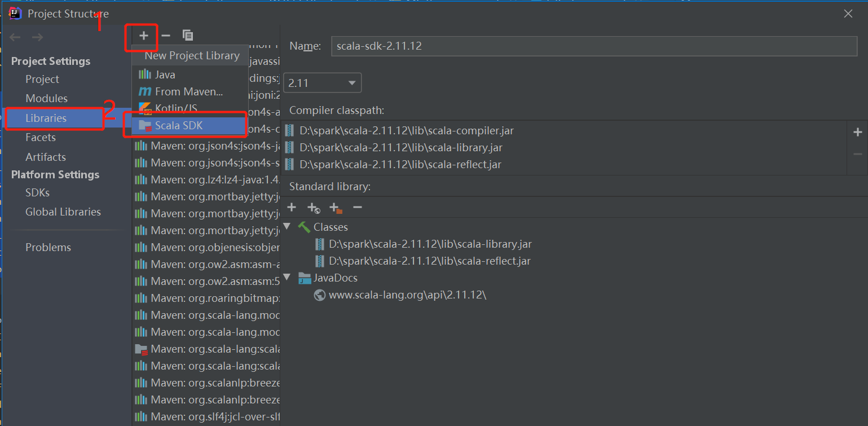The image size is (868, 426).
Task: Open the Project settings page
Action: click(x=42, y=79)
